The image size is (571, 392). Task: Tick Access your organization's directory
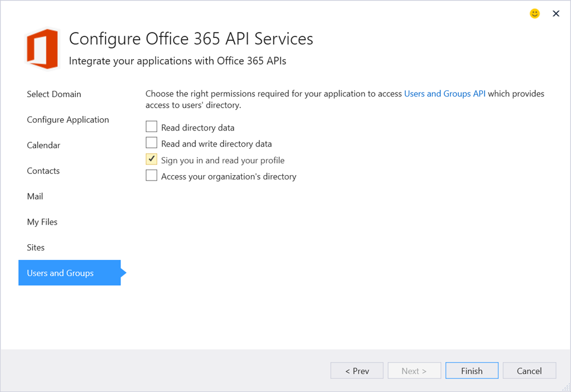pos(152,175)
